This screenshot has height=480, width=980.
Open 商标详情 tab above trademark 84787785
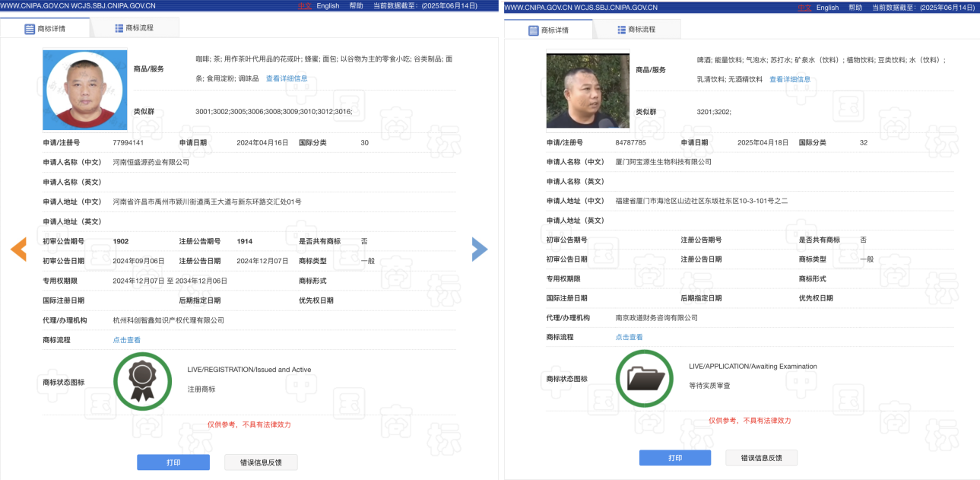click(x=548, y=30)
